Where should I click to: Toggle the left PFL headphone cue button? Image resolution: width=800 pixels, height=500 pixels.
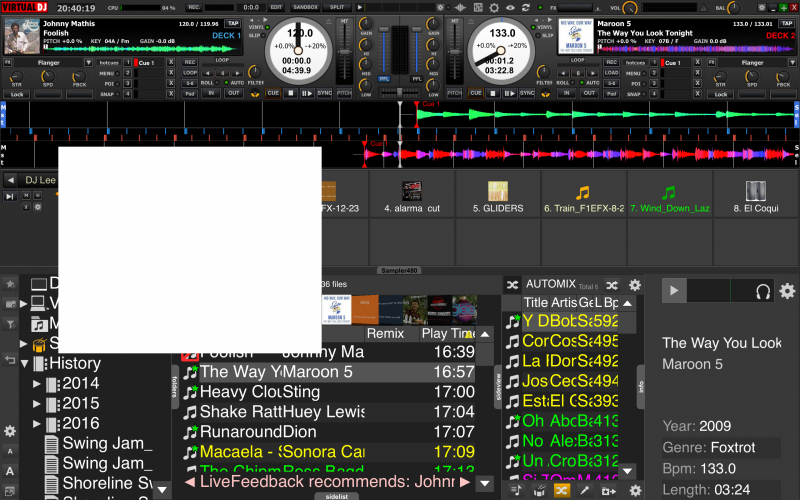pyautogui.click(x=384, y=79)
